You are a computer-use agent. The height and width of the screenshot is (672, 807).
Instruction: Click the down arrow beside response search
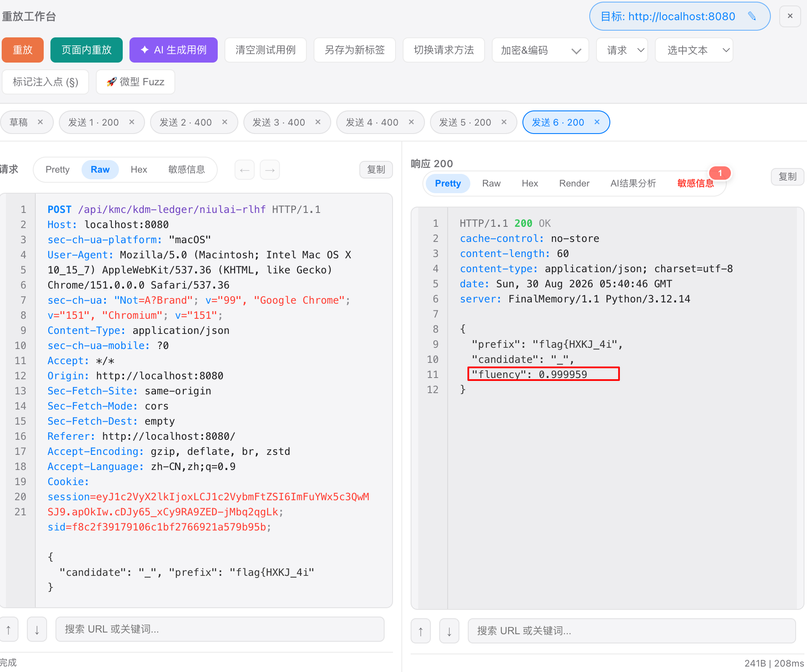point(449,631)
